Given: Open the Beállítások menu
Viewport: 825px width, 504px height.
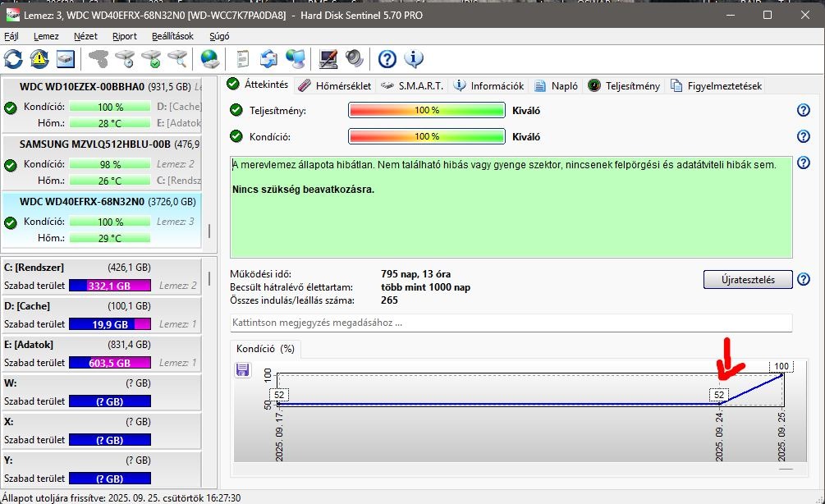Looking at the screenshot, I should [x=172, y=36].
